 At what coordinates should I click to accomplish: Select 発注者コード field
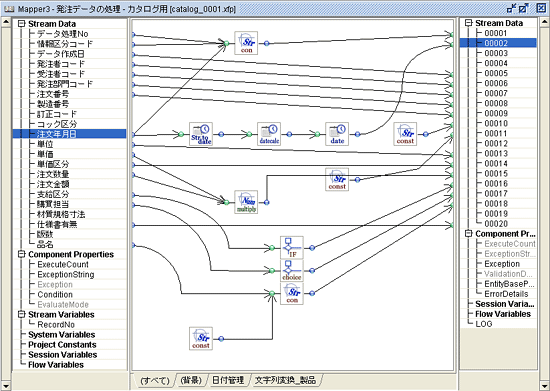click(61, 64)
